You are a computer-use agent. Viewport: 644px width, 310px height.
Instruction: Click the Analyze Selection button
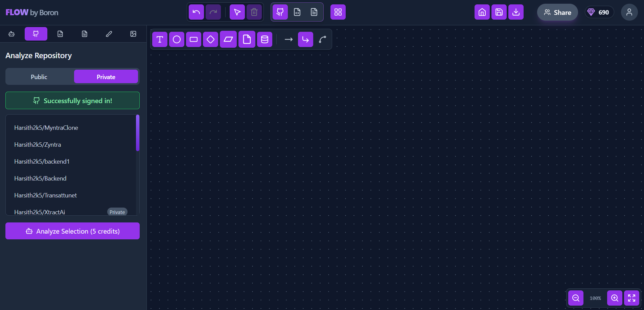point(72,231)
